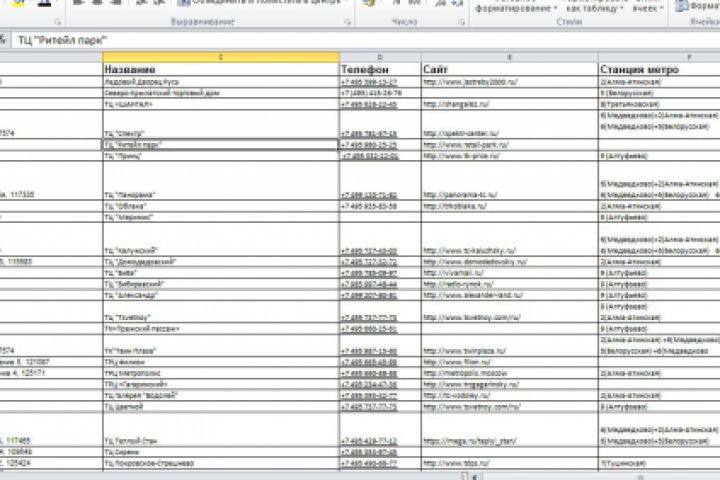Viewport: 720px width, 480px height.
Task: Select the phone cell in ТЦ "Облака" row
Action: tap(380, 206)
